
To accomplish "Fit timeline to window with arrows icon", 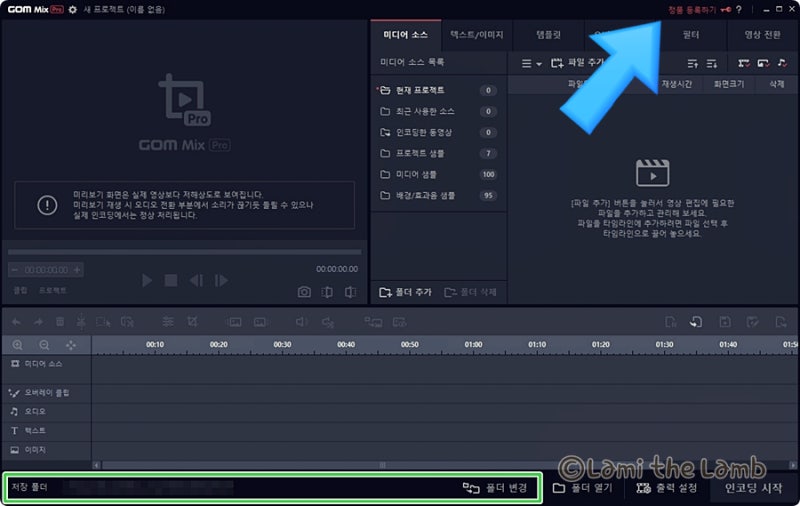I will [x=71, y=345].
